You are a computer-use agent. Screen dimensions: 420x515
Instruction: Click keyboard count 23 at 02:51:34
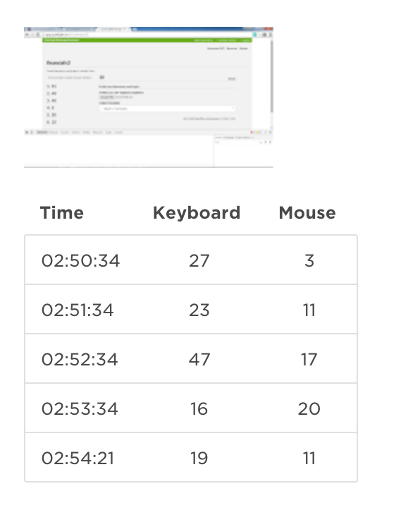[x=199, y=310]
